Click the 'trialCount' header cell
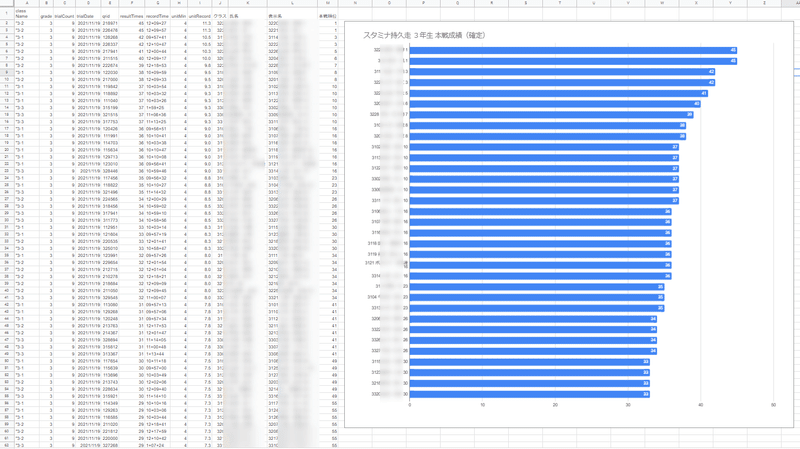 pyautogui.click(x=64, y=16)
